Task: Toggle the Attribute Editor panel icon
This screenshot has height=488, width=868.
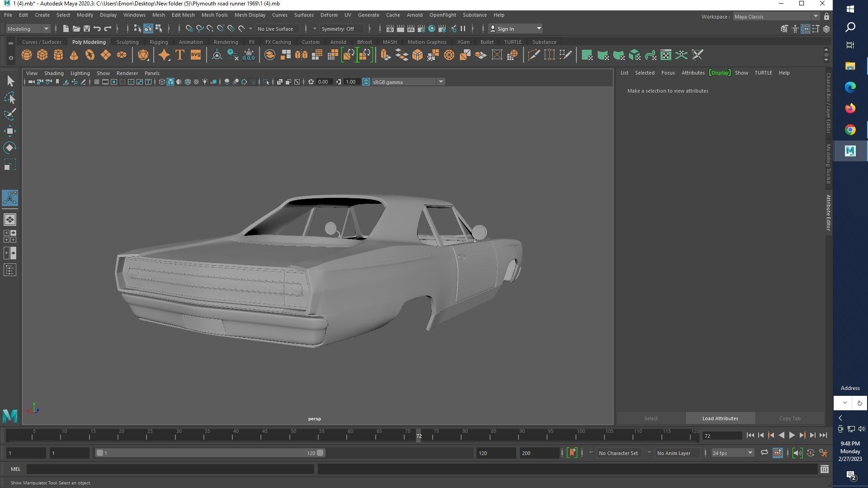Action: [x=805, y=28]
